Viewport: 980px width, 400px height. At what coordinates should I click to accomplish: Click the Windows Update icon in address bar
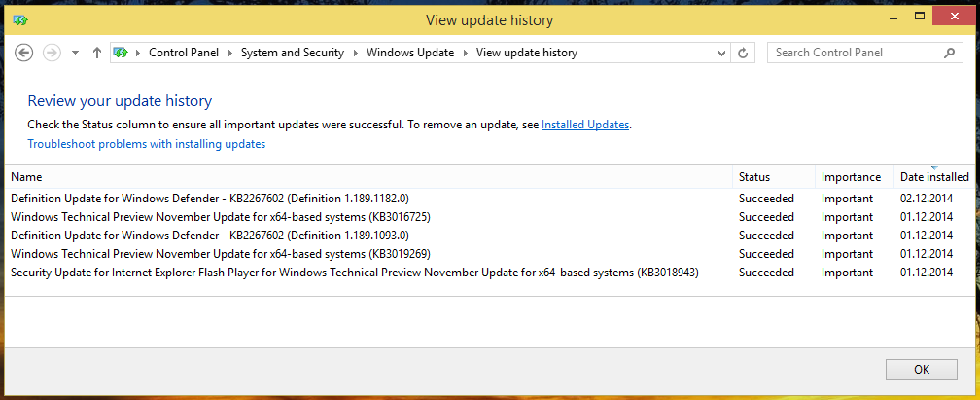(x=120, y=53)
